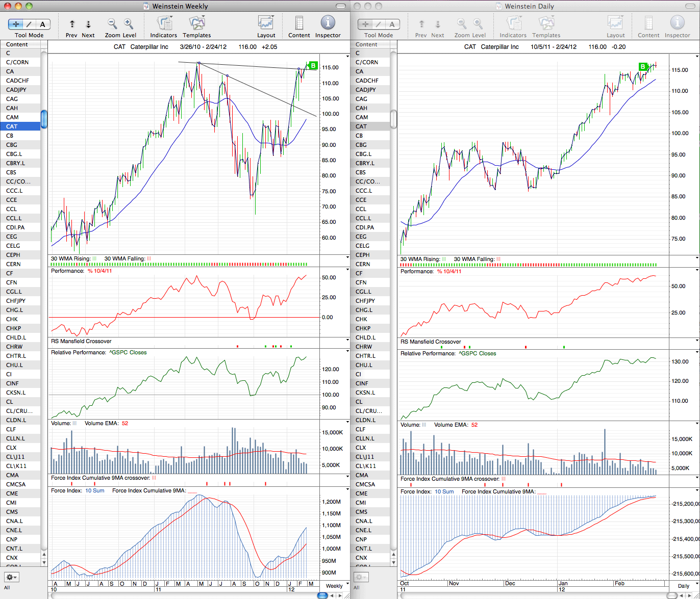Viewport: 700px width, 599px height.
Task: Select the text tool in Weinstein Daily
Action: (392, 24)
